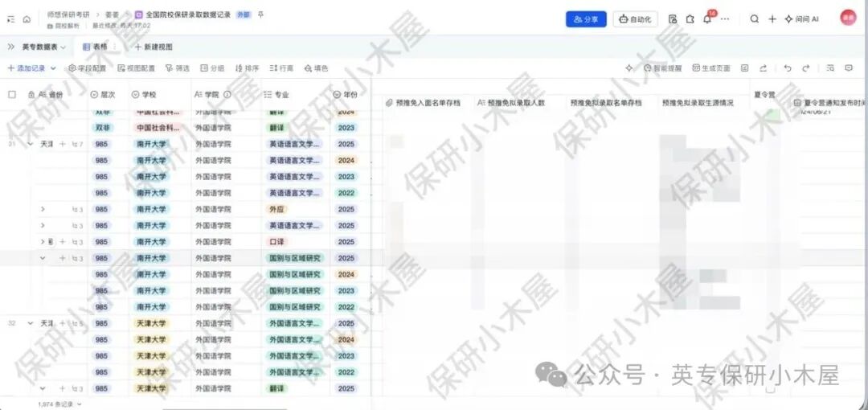Expand the double-arrow view list icon
This screenshot has width=868, height=410.
11,47
